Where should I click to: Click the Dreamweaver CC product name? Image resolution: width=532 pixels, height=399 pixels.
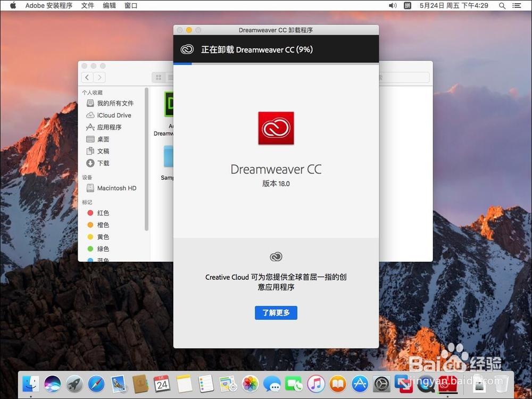click(276, 169)
